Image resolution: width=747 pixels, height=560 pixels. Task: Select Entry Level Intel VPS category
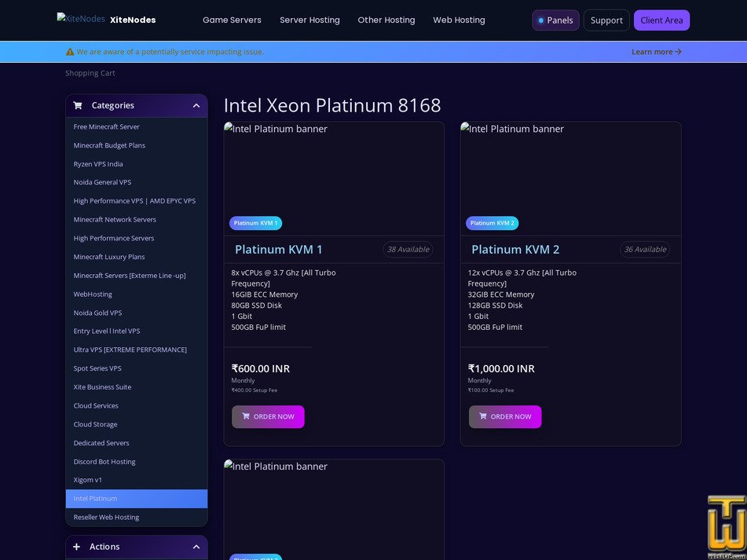136,331
